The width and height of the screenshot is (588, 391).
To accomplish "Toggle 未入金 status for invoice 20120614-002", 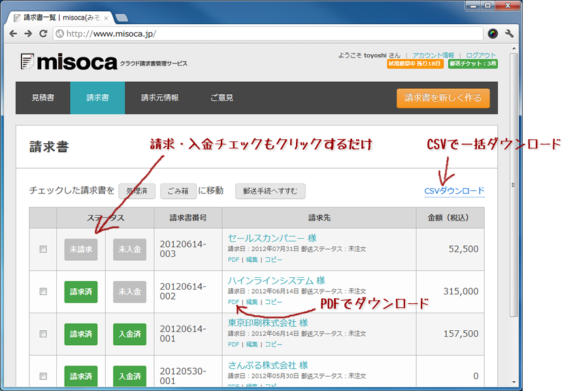I will pyautogui.click(x=130, y=292).
